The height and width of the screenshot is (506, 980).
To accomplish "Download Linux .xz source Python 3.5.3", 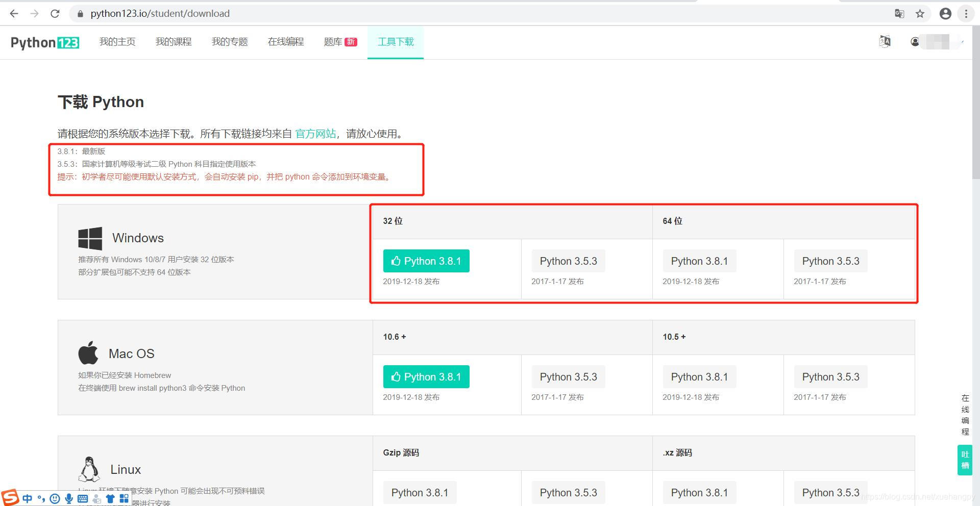I will click(x=830, y=493).
